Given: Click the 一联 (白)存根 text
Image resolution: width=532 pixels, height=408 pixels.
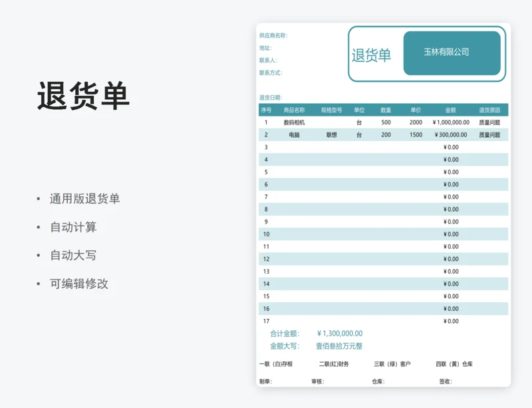Looking at the screenshot, I should click(x=276, y=364).
